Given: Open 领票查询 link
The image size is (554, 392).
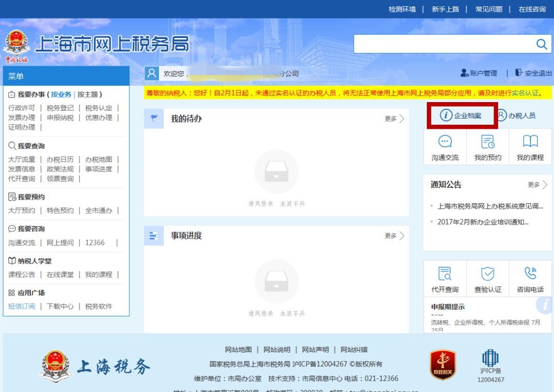Looking at the screenshot, I should (60, 179).
